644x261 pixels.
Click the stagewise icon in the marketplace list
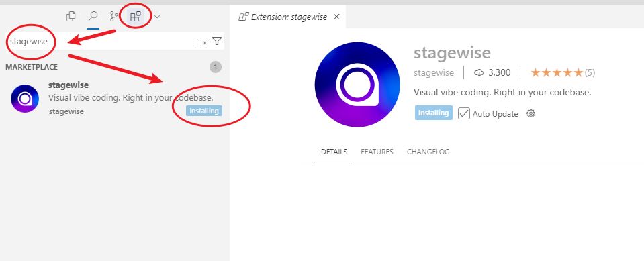click(25, 99)
